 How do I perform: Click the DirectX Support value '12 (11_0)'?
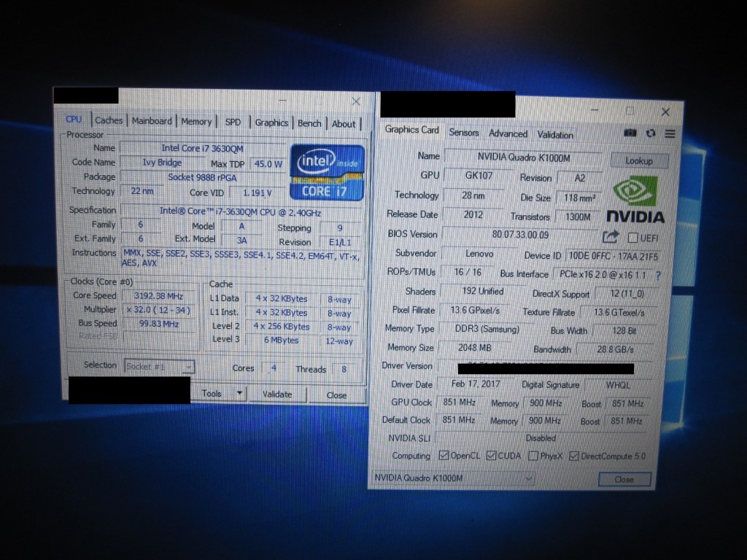click(627, 294)
